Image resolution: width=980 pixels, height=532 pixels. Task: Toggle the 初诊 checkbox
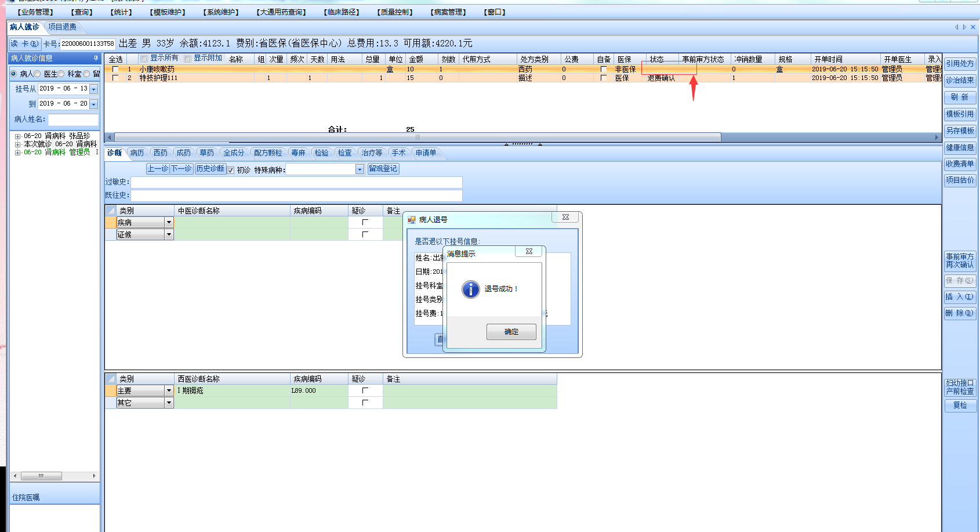pos(231,170)
